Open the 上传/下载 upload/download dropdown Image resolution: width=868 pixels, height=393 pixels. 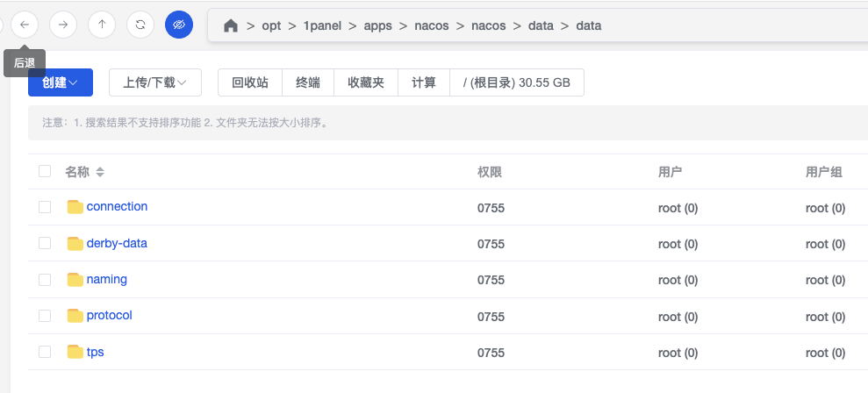pos(155,82)
